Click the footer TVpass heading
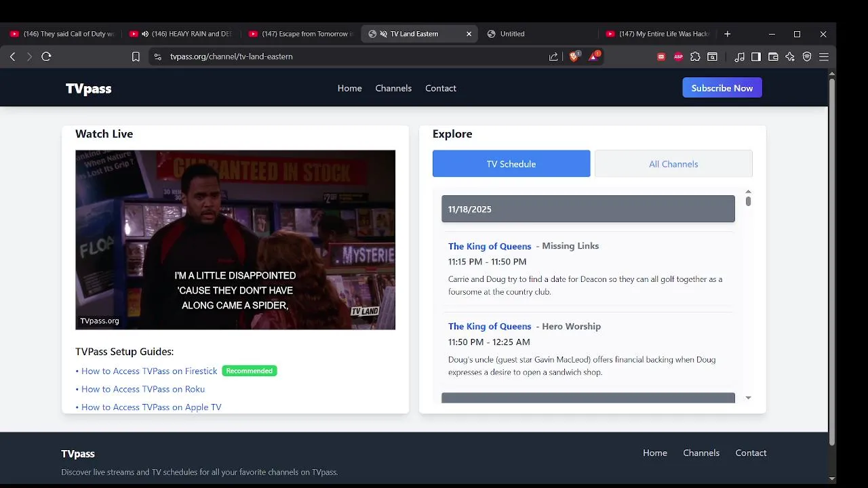Image resolution: width=868 pixels, height=488 pixels. pos(78,454)
